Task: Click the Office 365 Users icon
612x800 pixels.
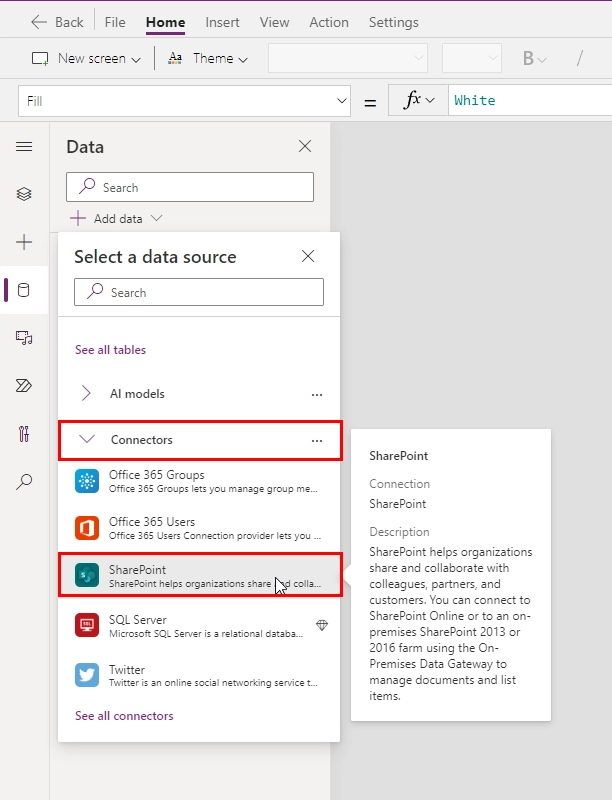Action: [87, 528]
